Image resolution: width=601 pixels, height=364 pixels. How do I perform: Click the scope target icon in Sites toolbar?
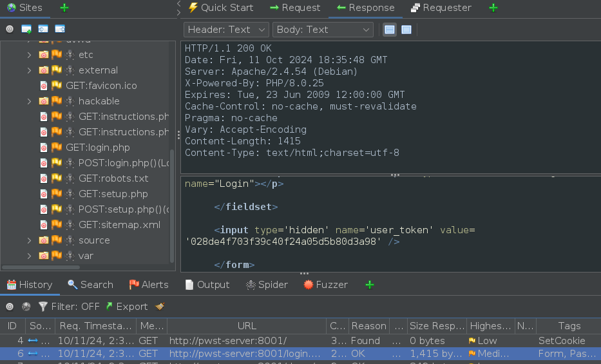(x=10, y=29)
